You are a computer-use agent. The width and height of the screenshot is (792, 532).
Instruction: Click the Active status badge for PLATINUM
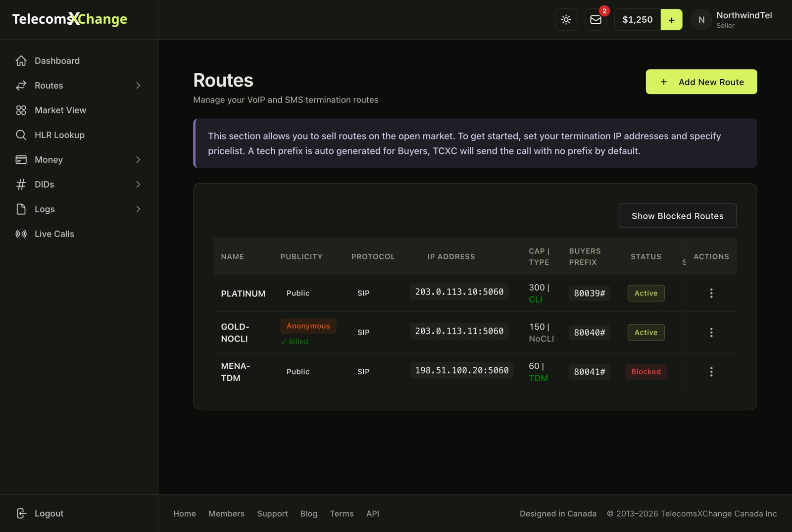646,293
